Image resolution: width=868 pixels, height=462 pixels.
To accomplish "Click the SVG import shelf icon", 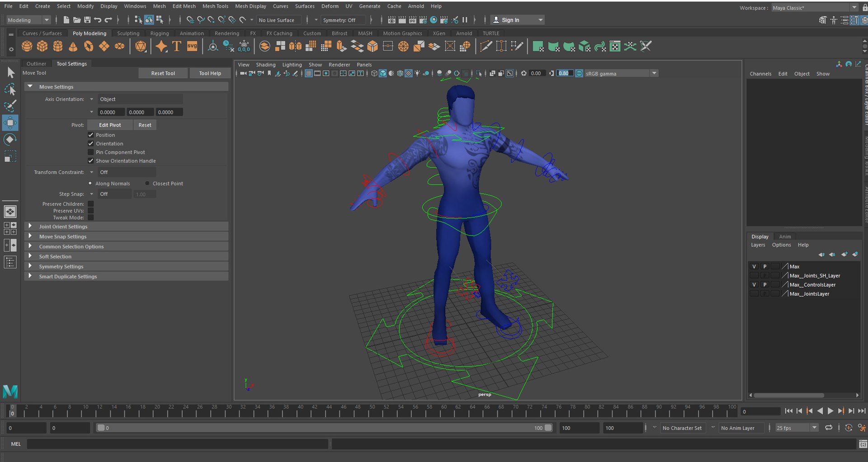I will click(192, 46).
